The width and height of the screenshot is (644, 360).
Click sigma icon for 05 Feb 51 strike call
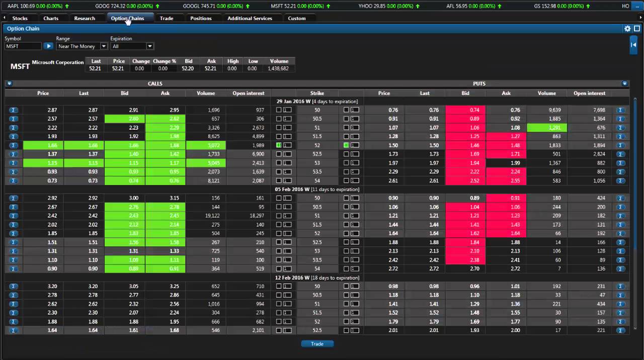(x=14, y=216)
